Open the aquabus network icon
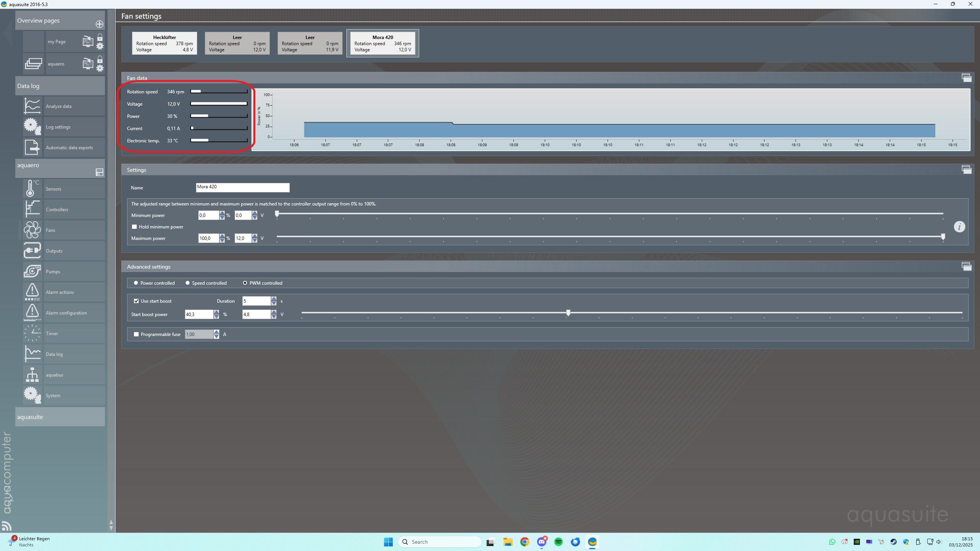Viewport: 980px width, 551px height. click(x=32, y=375)
